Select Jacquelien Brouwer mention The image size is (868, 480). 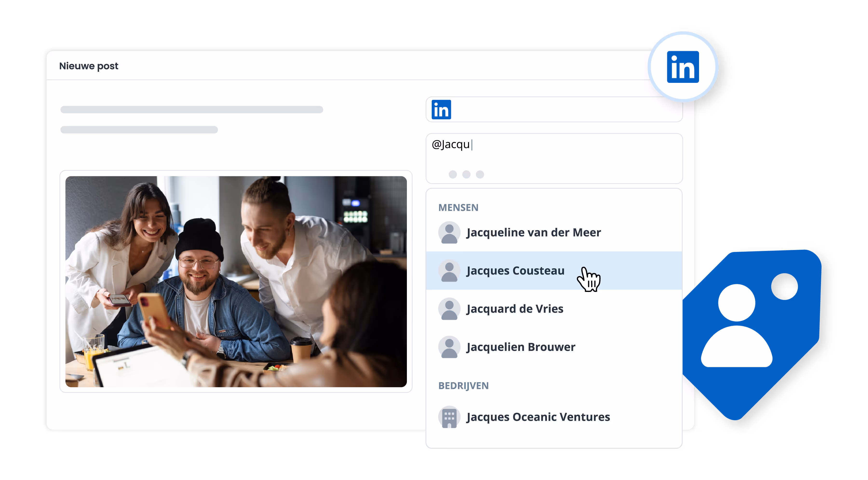point(554,347)
